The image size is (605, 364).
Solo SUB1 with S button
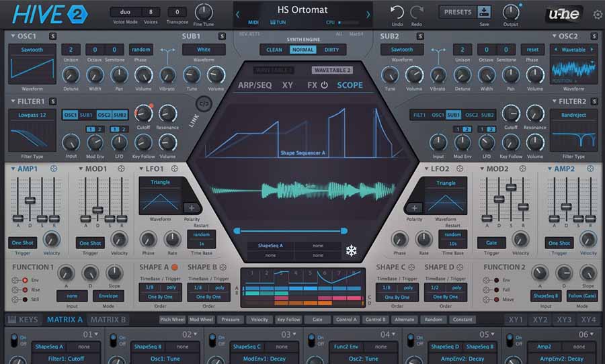click(222, 36)
